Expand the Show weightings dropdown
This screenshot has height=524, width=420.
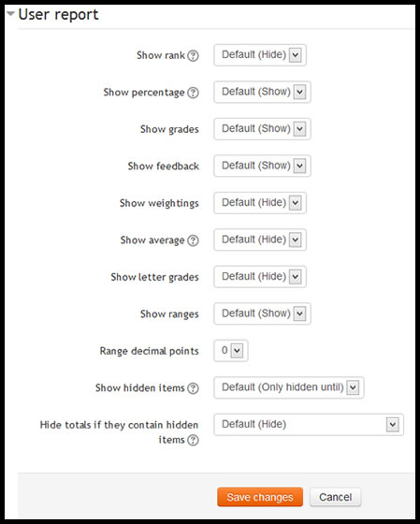[260, 203]
